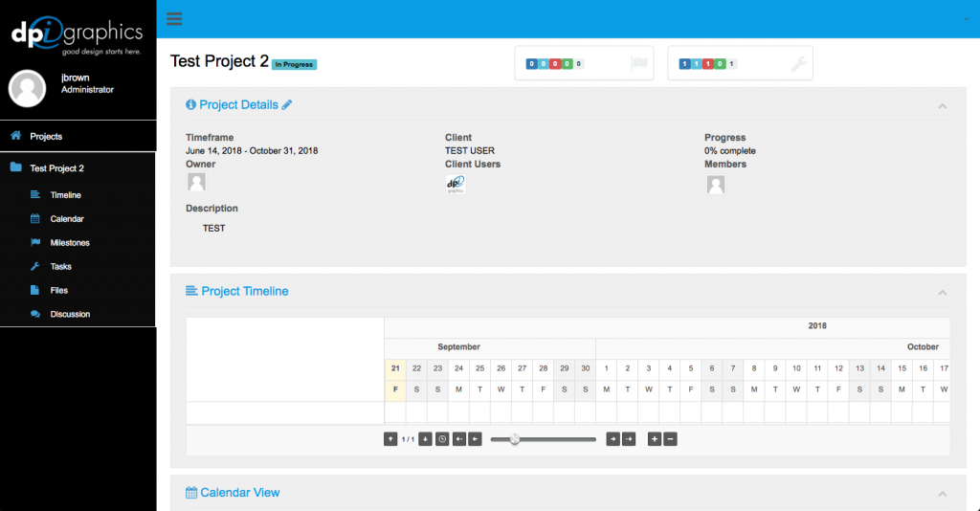Open the Calendar sidebar item
980x511 pixels.
point(66,218)
